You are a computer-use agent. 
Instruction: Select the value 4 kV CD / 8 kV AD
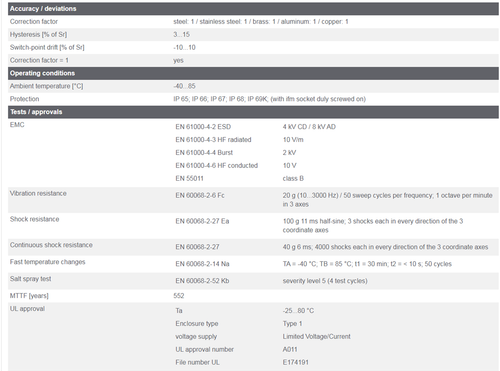309,127
